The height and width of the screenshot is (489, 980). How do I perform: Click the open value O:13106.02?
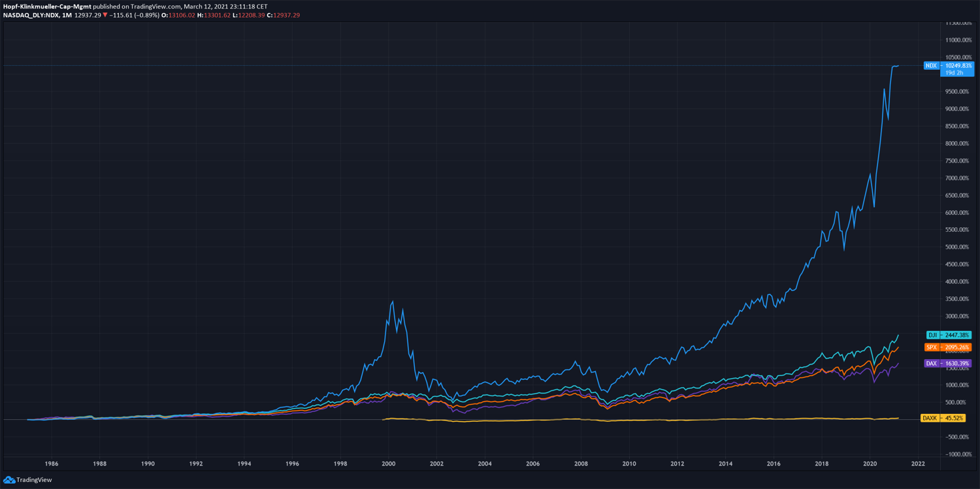point(179,15)
